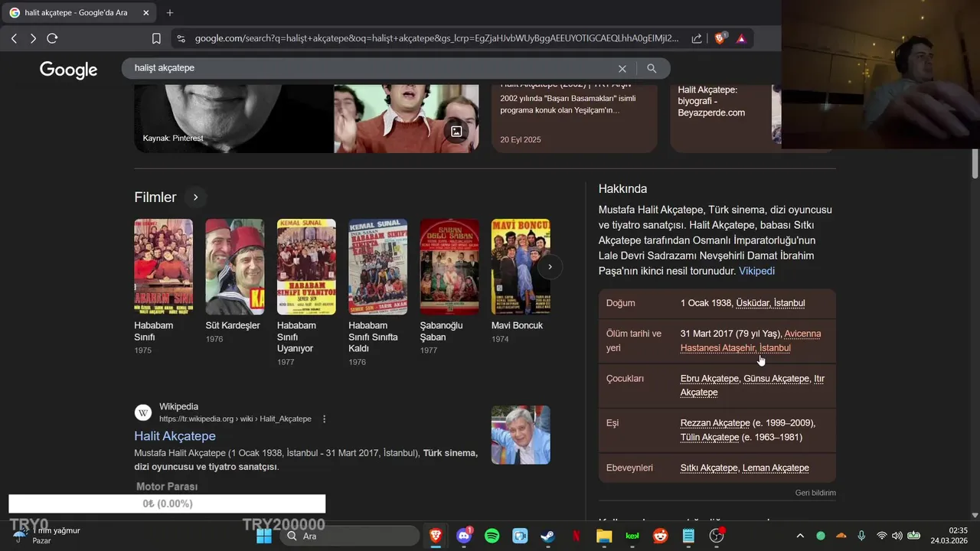Show hidden system tray icons chevron

pos(800,536)
